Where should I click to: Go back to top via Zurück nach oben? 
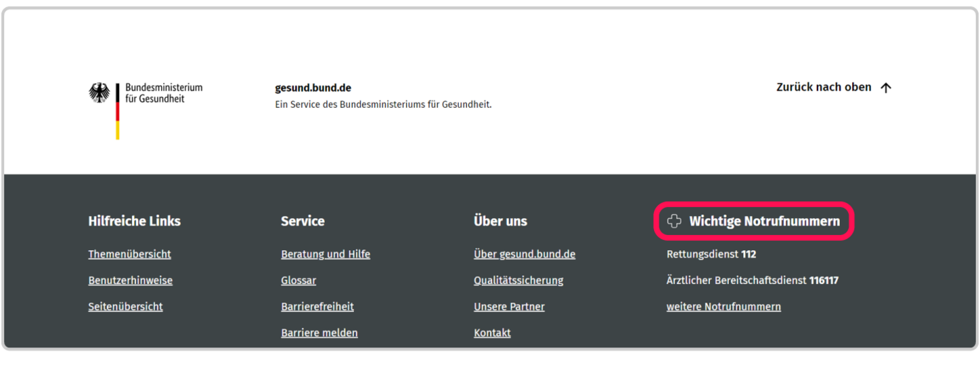coord(823,87)
